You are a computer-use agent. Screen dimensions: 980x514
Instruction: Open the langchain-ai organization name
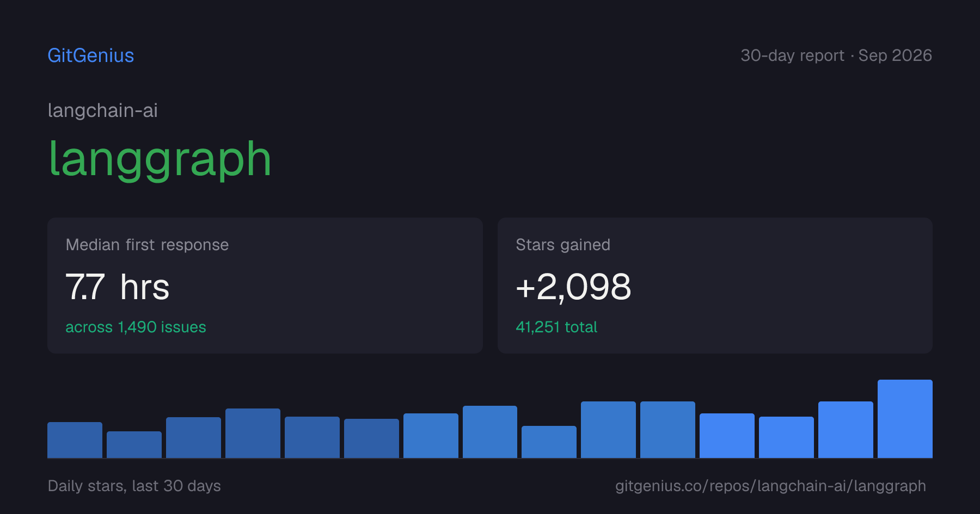(x=103, y=110)
